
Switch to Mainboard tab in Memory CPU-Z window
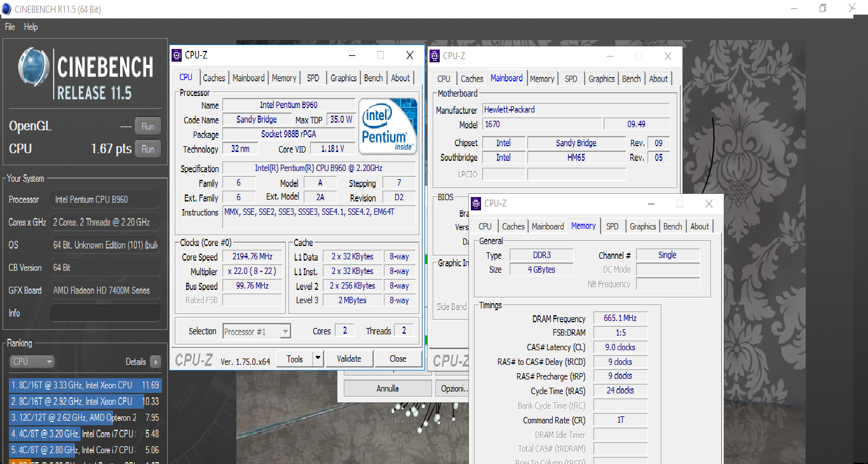click(548, 226)
